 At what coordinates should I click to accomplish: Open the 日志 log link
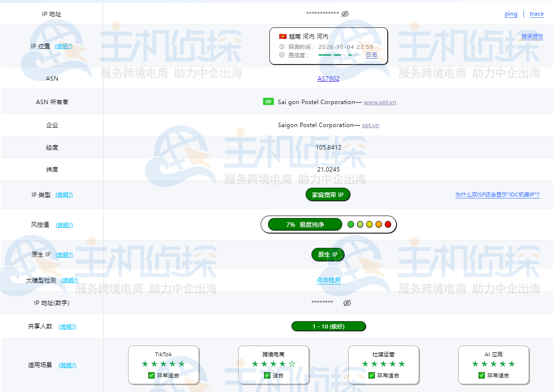pyautogui.click(x=372, y=55)
